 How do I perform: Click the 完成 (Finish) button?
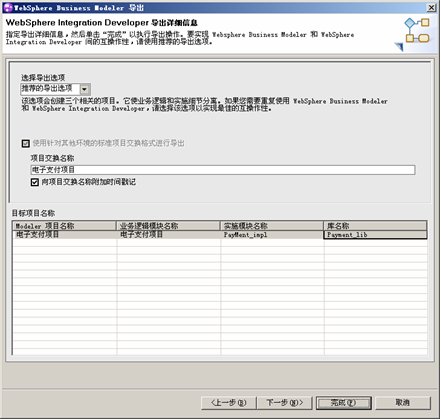344,403
